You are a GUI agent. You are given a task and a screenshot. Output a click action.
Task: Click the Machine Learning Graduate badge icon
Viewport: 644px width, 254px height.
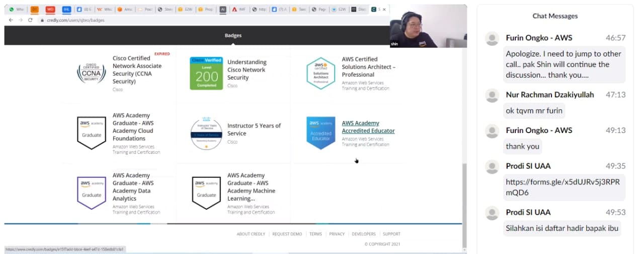[x=206, y=193]
